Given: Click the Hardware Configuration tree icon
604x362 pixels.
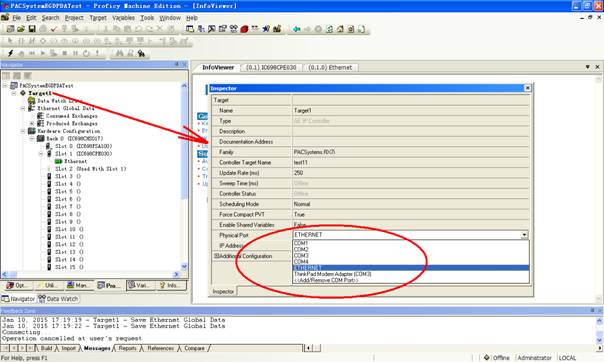Looking at the screenshot, I should pos(32,131).
